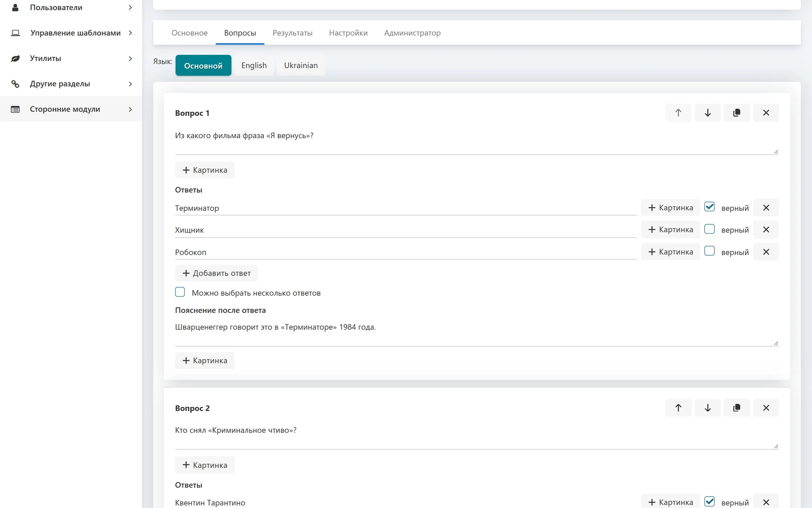The height and width of the screenshot is (508, 812).
Task: Enable Можно выбрать несколько ответов checkbox
Action: tap(180, 292)
